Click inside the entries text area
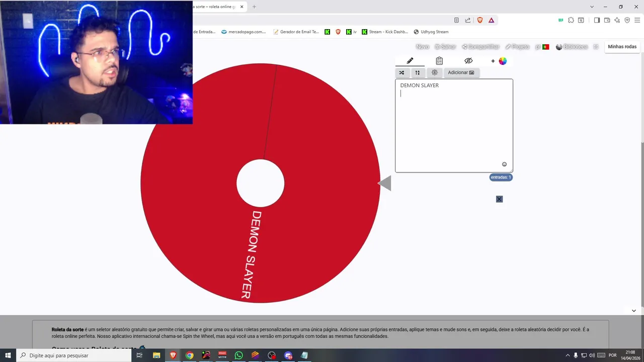The image size is (644, 362). tap(454, 126)
